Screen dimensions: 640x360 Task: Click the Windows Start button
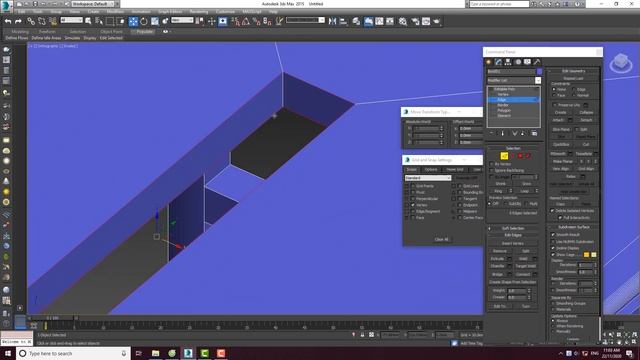point(8,353)
